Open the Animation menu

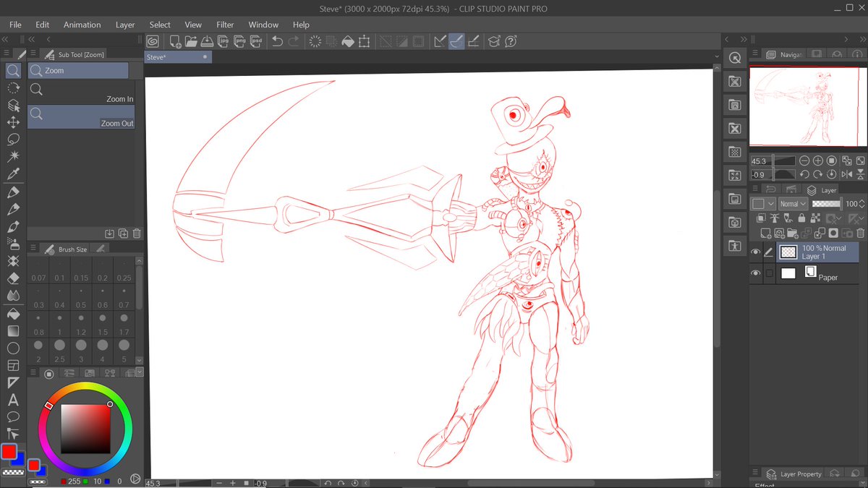(x=82, y=25)
